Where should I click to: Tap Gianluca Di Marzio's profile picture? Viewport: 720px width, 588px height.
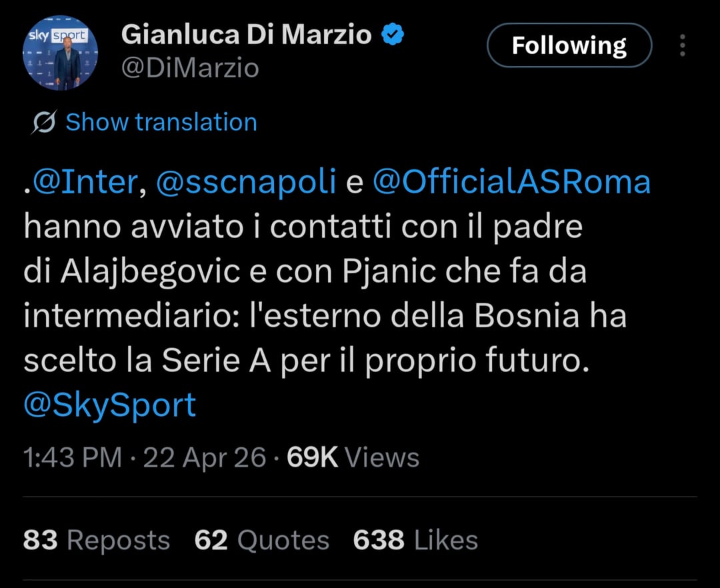(x=60, y=54)
